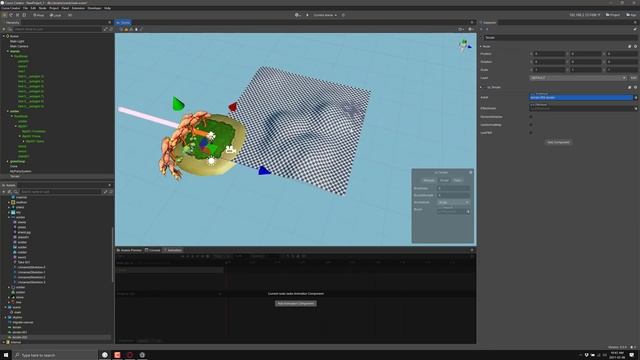This screenshot has width=640, height=360.
Task: Click the scene orientation gizmo
Action: (x=464, y=45)
